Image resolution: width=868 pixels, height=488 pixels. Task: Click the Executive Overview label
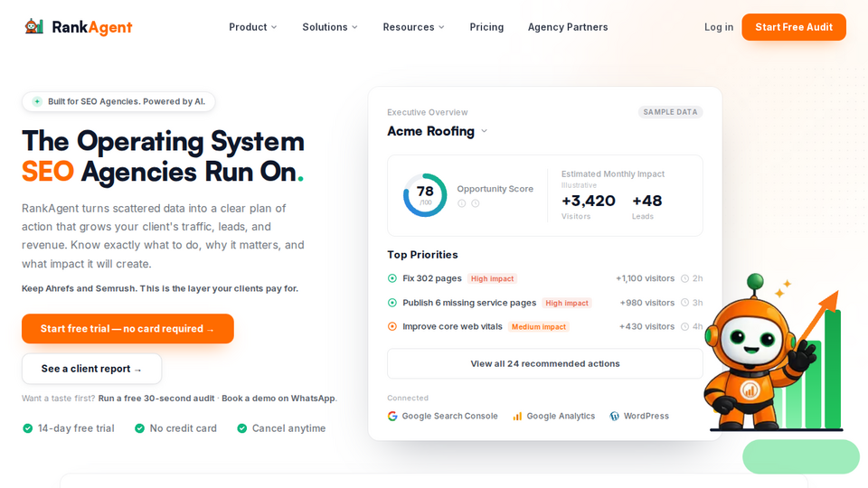[x=428, y=112]
